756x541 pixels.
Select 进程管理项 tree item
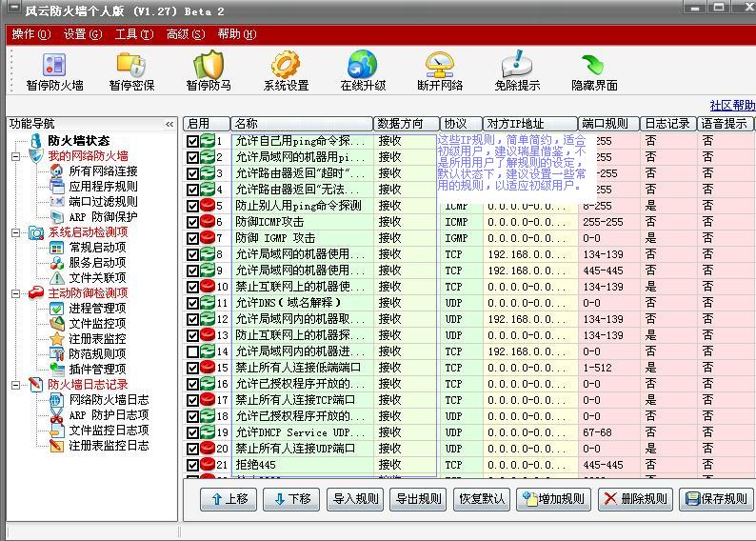97,308
